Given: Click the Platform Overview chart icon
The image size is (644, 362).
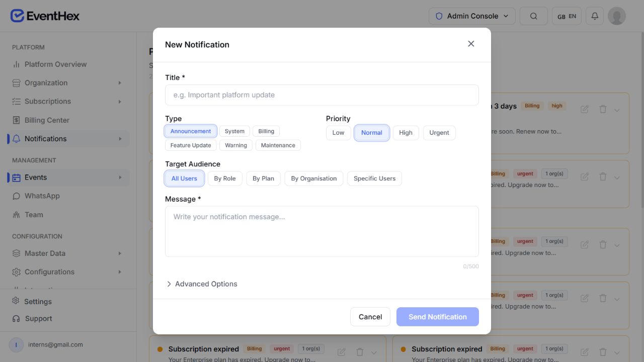Looking at the screenshot, I should coord(16,64).
